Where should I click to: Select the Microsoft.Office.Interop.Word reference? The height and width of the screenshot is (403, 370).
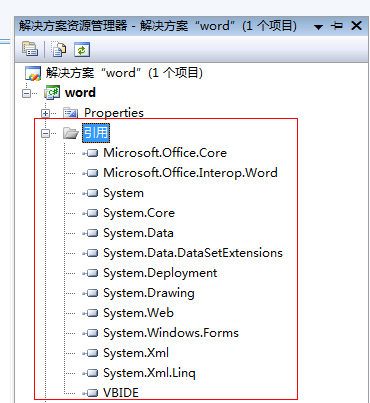190,173
